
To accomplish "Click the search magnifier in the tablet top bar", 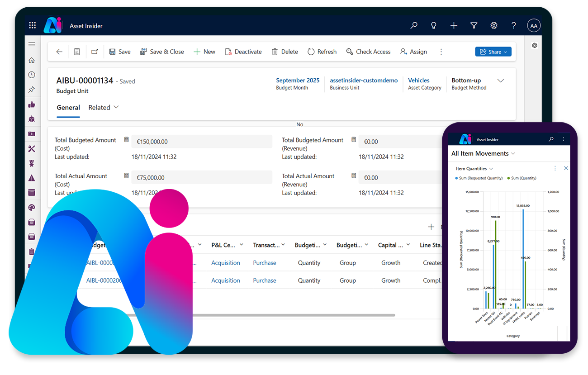I will [414, 26].
